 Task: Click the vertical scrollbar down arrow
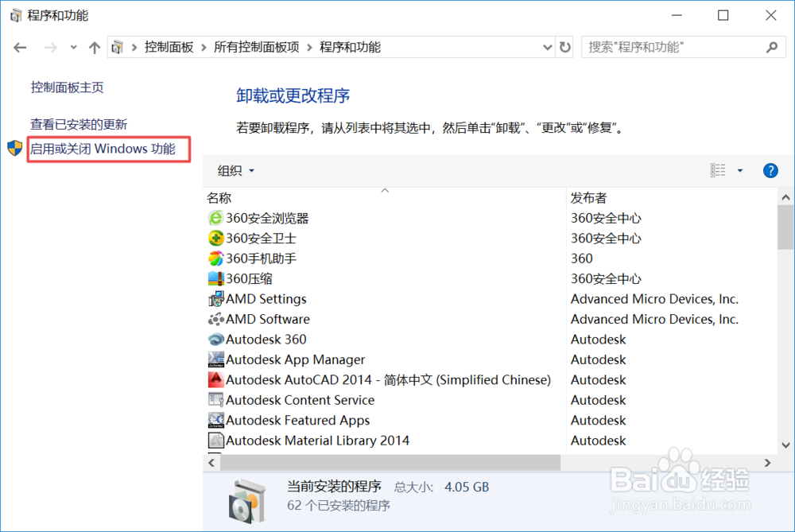tap(785, 445)
